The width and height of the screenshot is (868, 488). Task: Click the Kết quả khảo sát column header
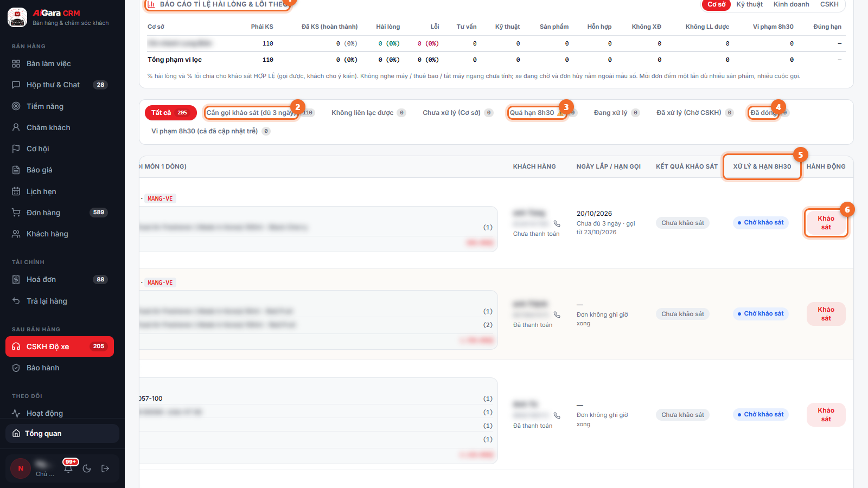(x=686, y=166)
